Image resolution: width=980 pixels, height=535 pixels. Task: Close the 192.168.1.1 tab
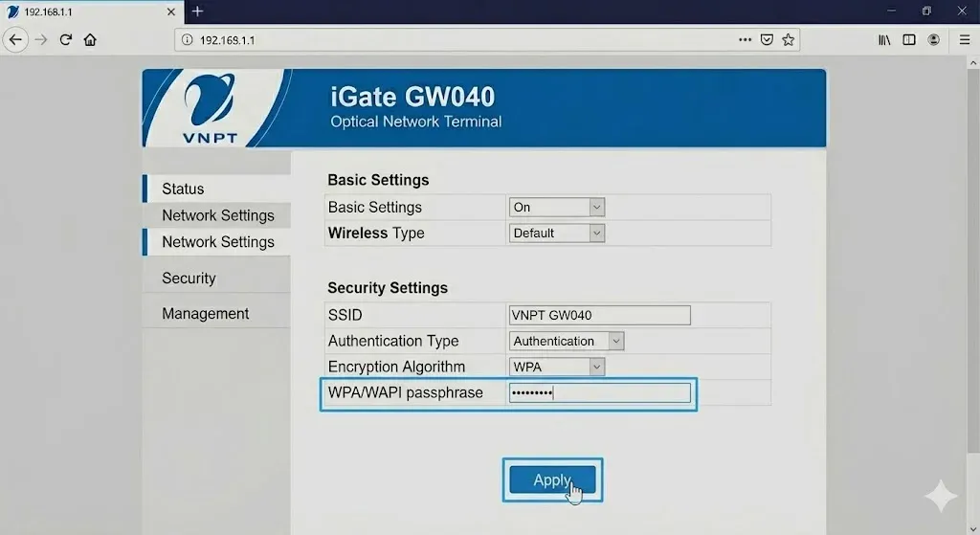(170, 11)
